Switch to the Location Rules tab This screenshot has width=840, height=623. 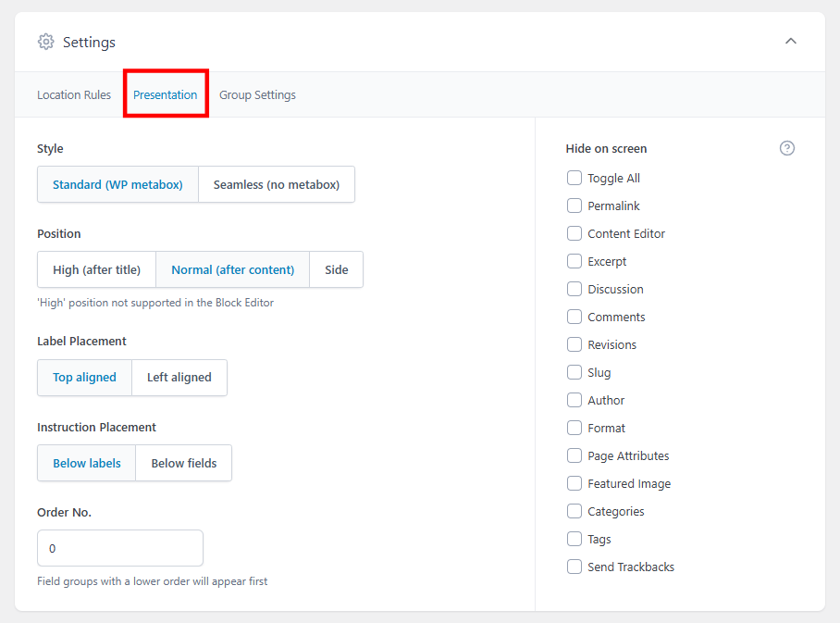(x=74, y=94)
